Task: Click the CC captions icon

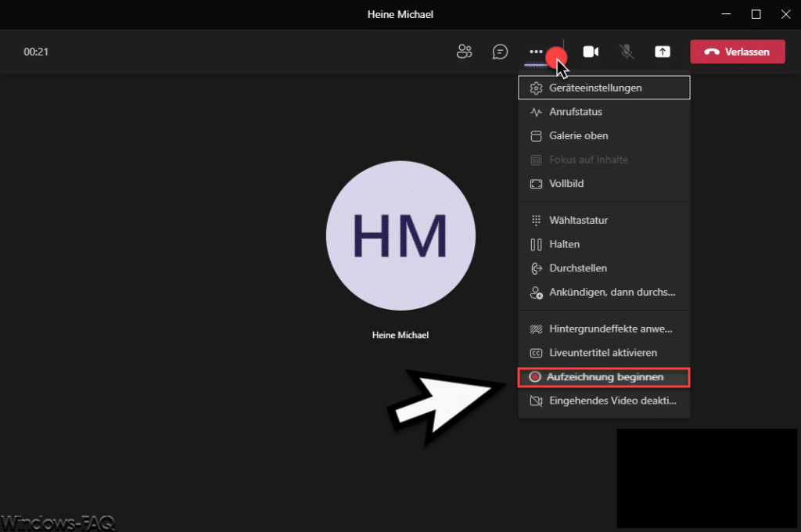Action: point(536,353)
